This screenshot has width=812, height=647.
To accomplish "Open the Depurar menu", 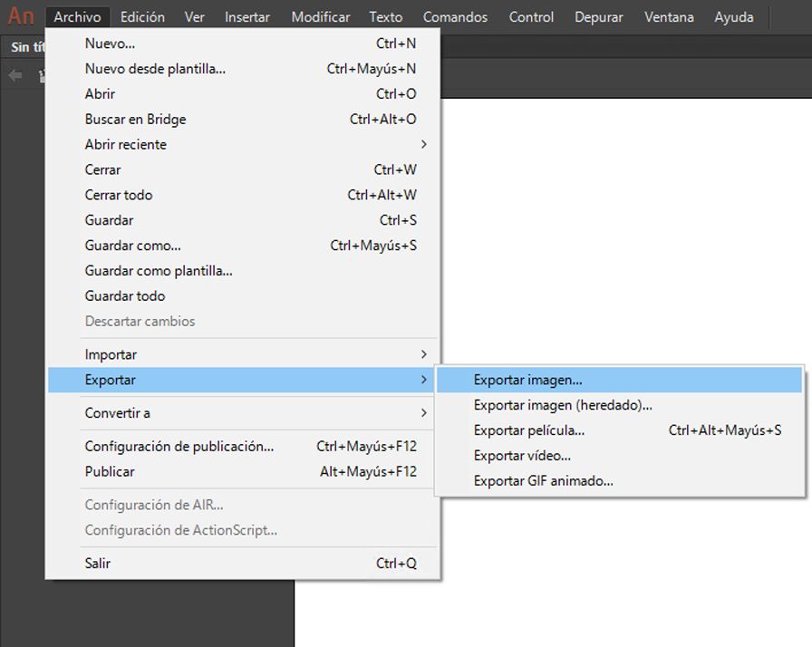I will coord(599,17).
